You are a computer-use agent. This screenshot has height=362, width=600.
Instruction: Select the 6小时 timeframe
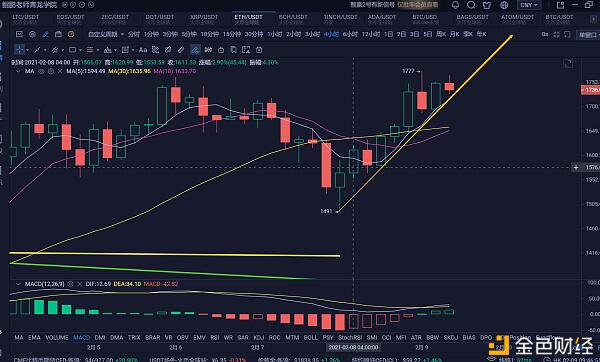pyautogui.click(x=350, y=34)
